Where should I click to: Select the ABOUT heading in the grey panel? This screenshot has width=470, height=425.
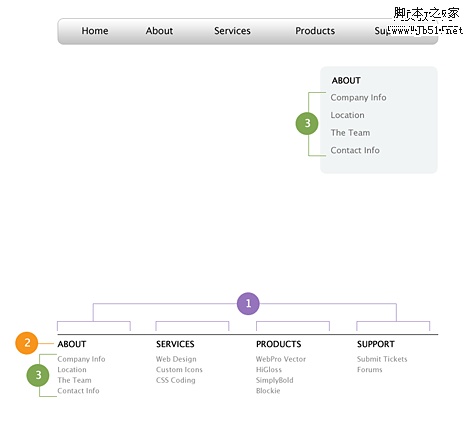(346, 80)
